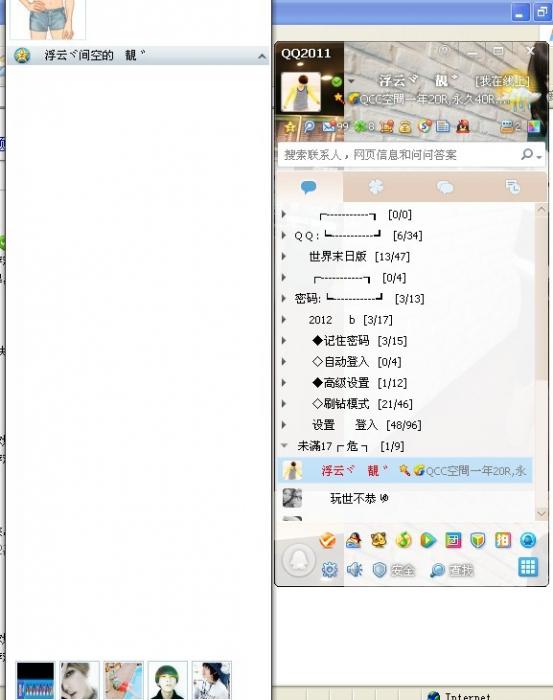Click the 安全 security button
Image resolution: width=553 pixels, height=700 pixels.
tap(394, 570)
